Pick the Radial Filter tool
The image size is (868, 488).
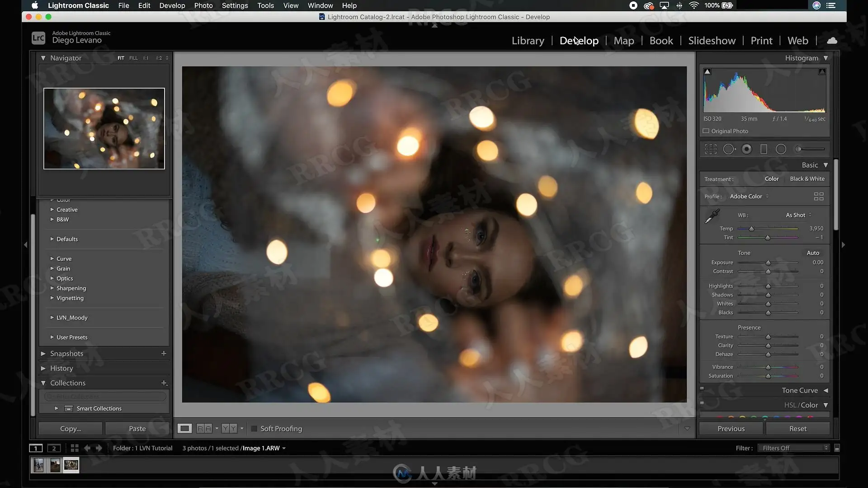[x=781, y=149]
